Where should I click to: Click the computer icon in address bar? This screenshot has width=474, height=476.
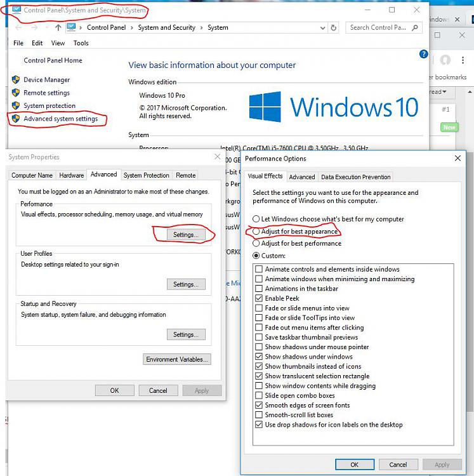click(71, 27)
